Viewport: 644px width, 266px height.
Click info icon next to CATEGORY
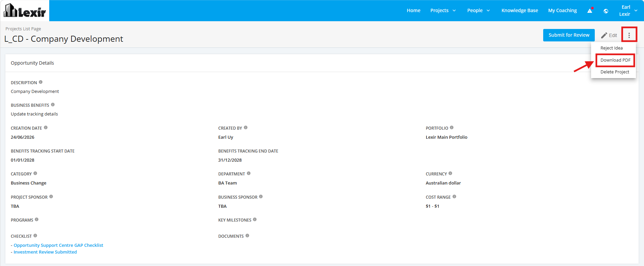[x=35, y=173]
